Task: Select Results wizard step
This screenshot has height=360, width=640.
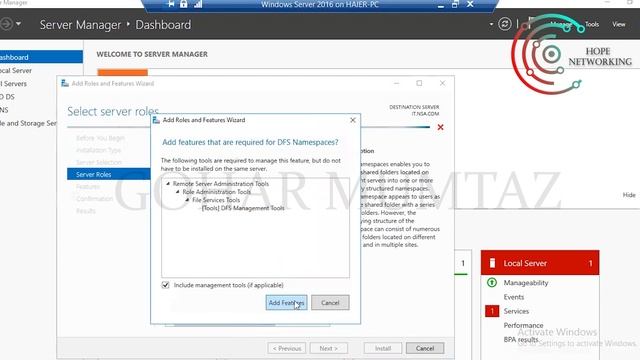Action: tap(86, 211)
